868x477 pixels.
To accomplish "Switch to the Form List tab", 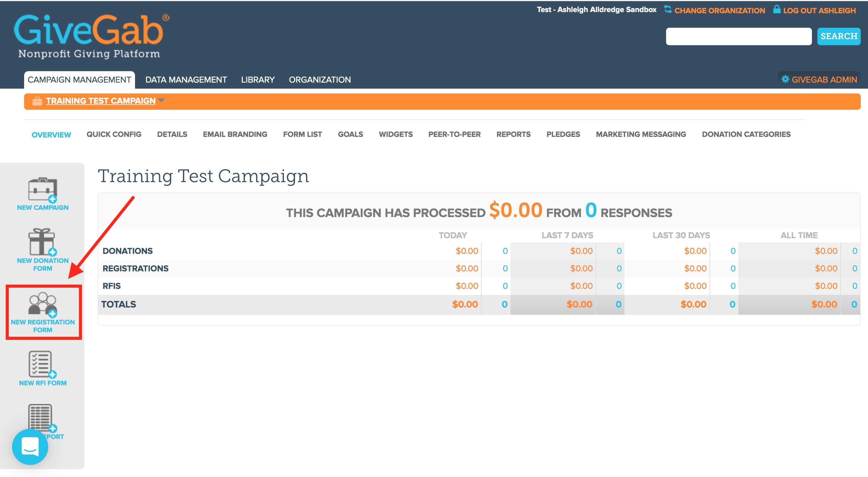I will pyautogui.click(x=302, y=134).
